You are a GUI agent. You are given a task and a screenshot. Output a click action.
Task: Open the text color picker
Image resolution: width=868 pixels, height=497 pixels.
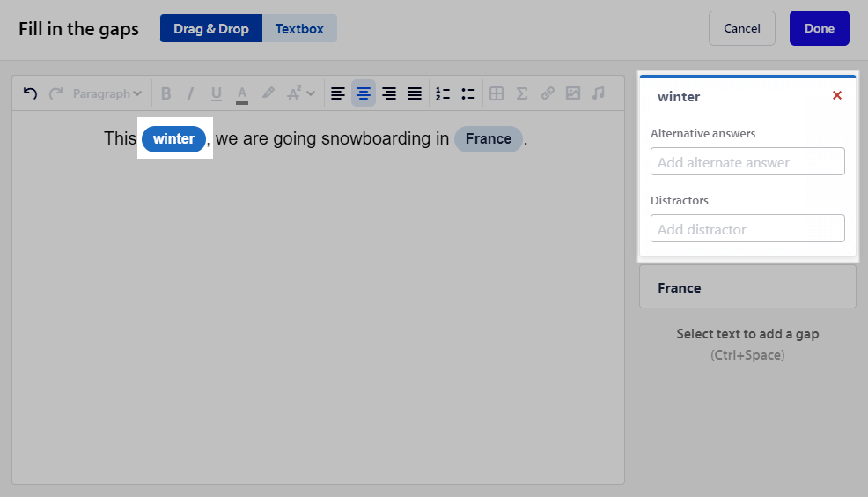click(x=242, y=93)
